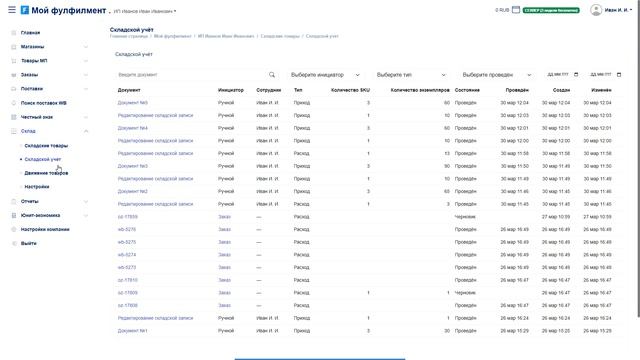Image resolution: width=640 pixels, height=360 pixels.
Task: Click the Инициатор column header
Action: 231,90
